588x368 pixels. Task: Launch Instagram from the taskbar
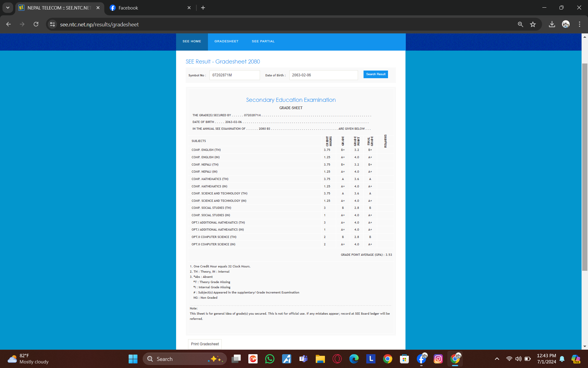438,359
